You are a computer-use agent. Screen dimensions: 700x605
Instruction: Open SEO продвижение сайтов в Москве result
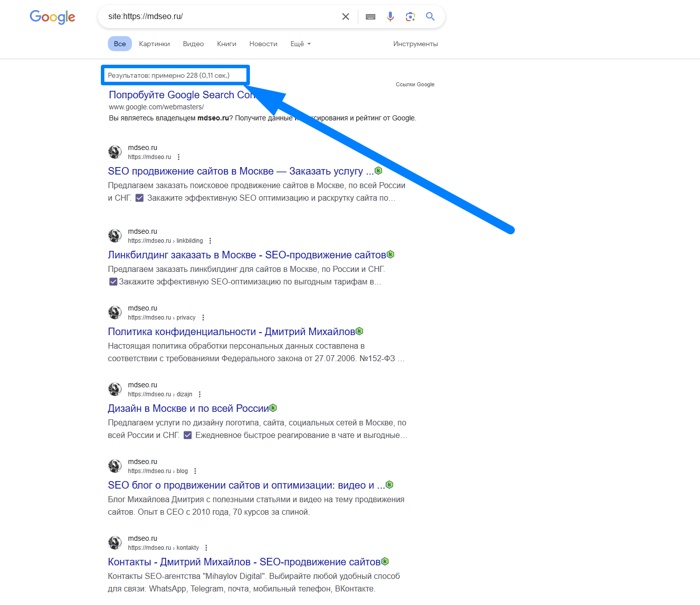tap(241, 171)
